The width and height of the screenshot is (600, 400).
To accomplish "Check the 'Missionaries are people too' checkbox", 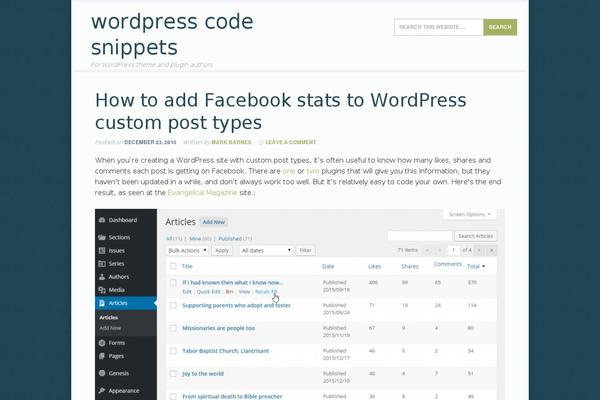I will [x=173, y=328].
